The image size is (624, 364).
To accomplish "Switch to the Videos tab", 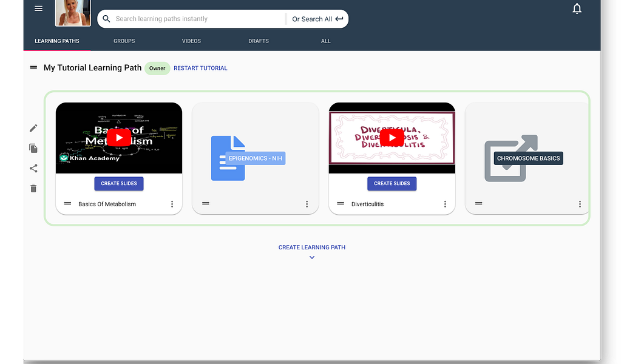I will pyautogui.click(x=191, y=41).
